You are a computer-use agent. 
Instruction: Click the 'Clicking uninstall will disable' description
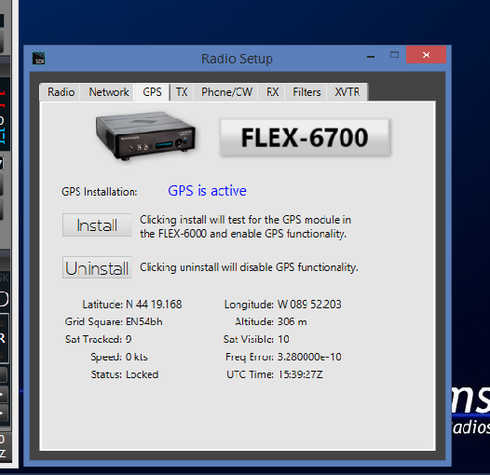(x=249, y=267)
